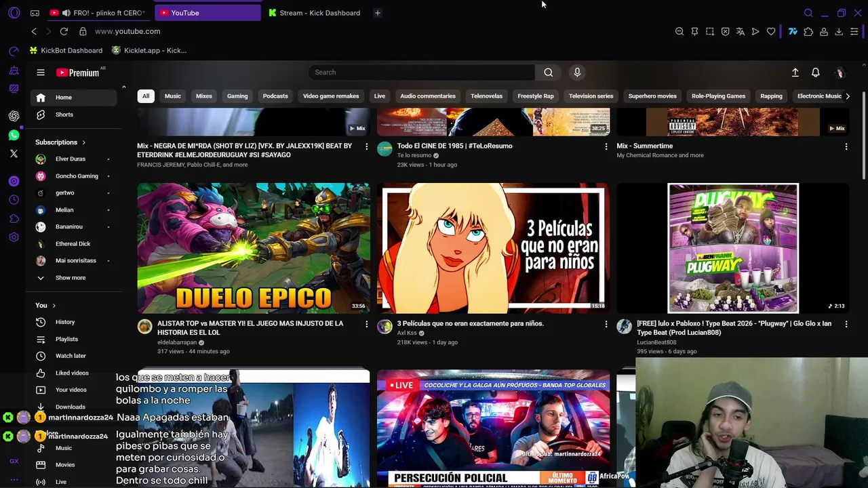The image size is (868, 488).
Task: Click the page vertical scrollbar
Action: (x=863, y=136)
